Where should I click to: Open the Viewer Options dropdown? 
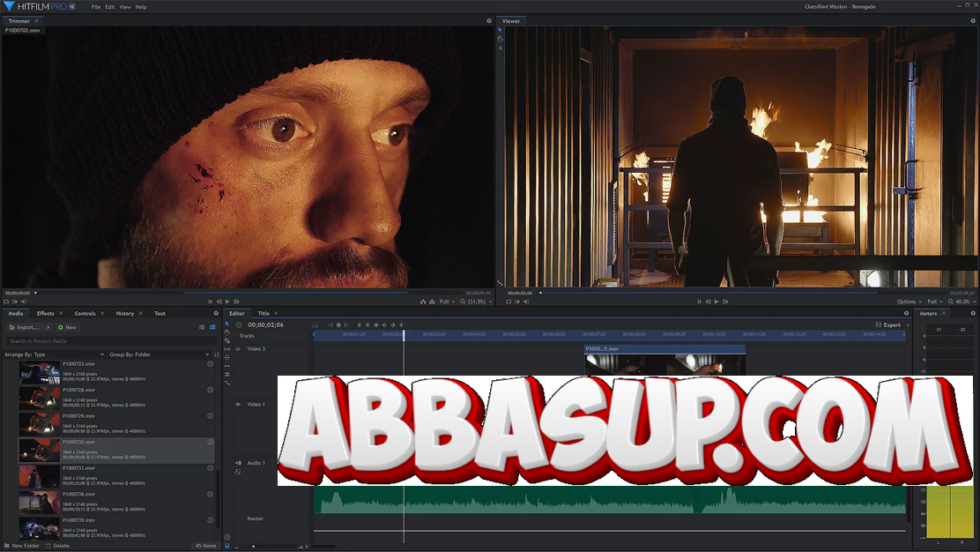click(909, 302)
